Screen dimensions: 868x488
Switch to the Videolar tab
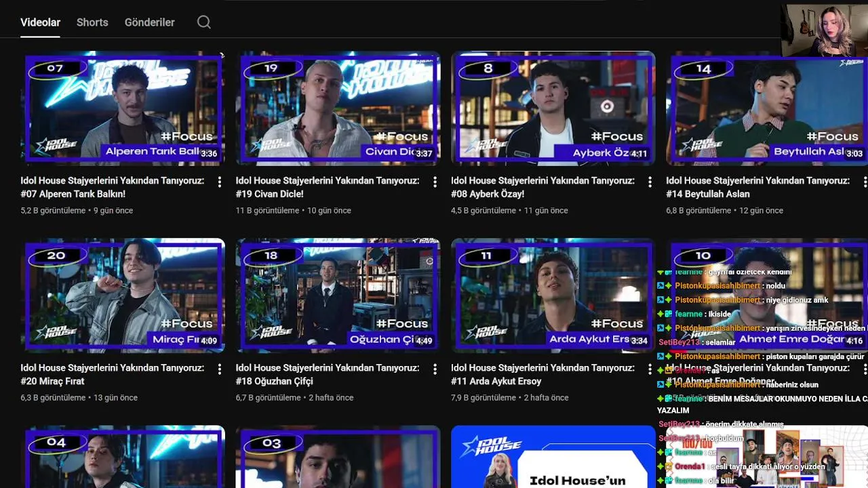[40, 22]
